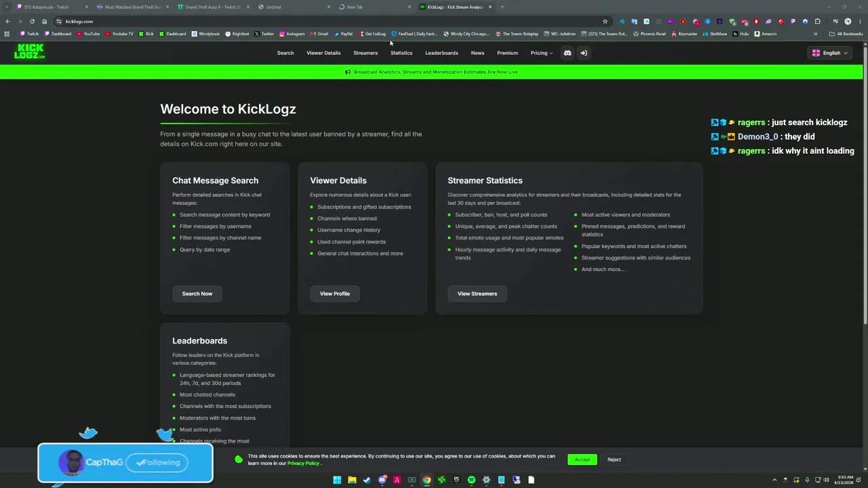This screenshot has height=488, width=868.
Task: Show more bookmarks with the overflow chevron
Action: [815, 34]
